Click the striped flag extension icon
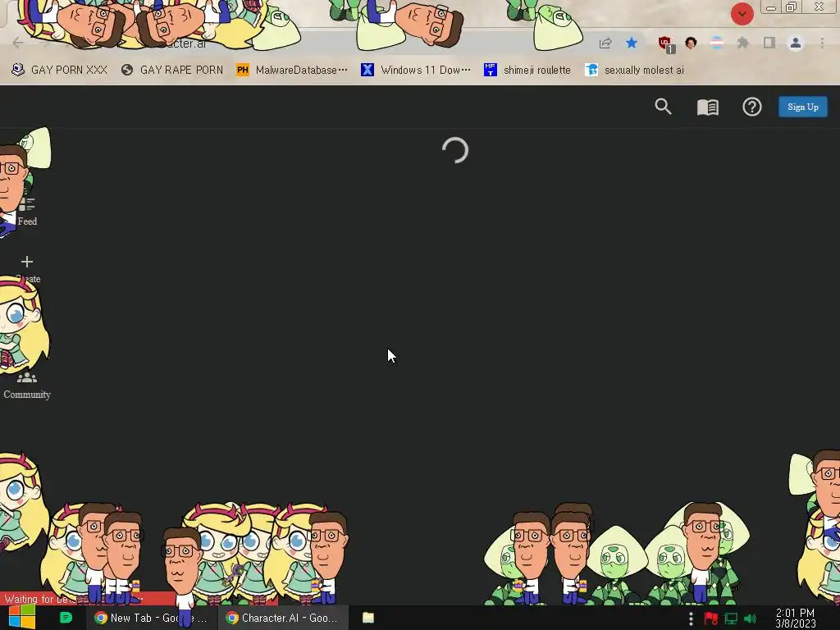 716,43
